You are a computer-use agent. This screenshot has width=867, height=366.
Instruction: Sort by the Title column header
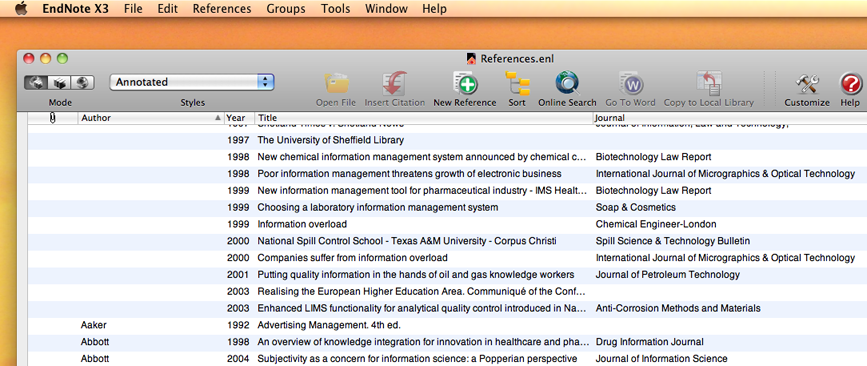click(x=423, y=118)
